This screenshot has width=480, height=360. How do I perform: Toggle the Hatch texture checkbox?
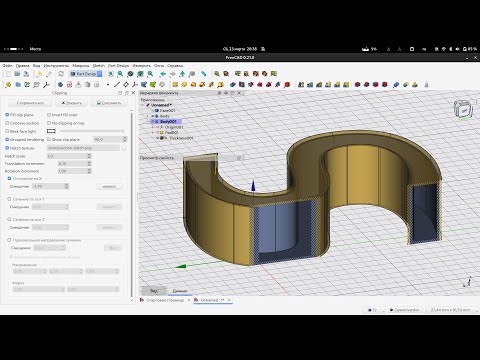(x=7, y=148)
